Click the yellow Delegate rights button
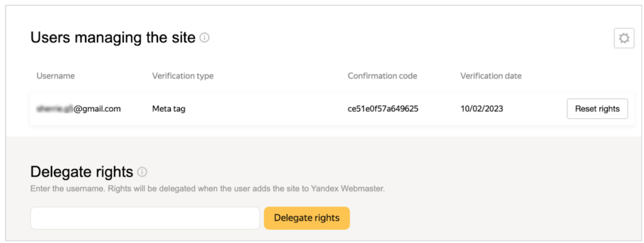The height and width of the screenshot is (243, 644). pos(307,218)
